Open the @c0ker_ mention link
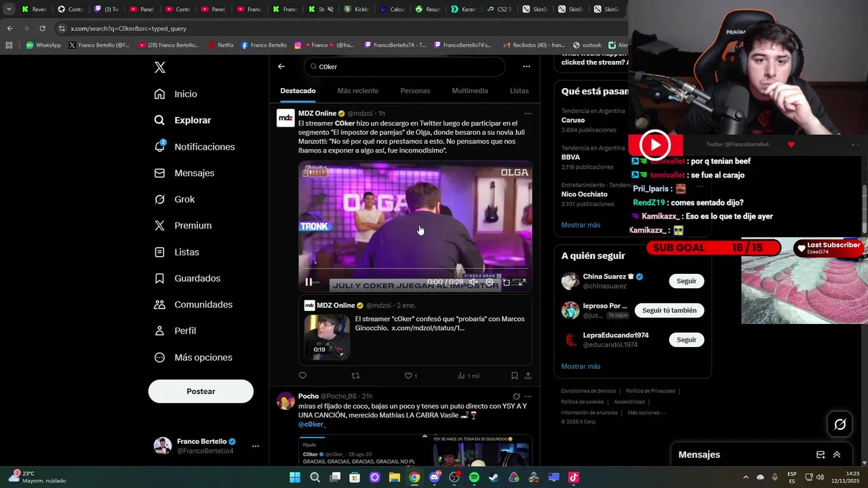The height and width of the screenshot is (488, 868). coord(312,424)
